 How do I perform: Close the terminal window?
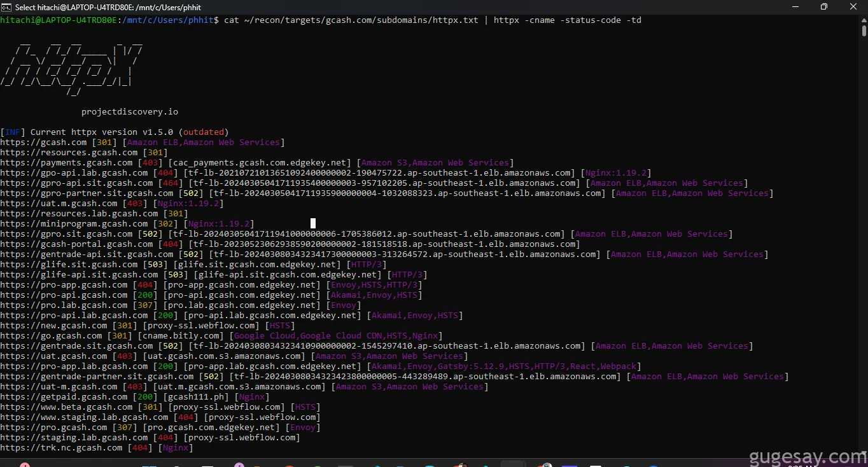tap(853, 7)
